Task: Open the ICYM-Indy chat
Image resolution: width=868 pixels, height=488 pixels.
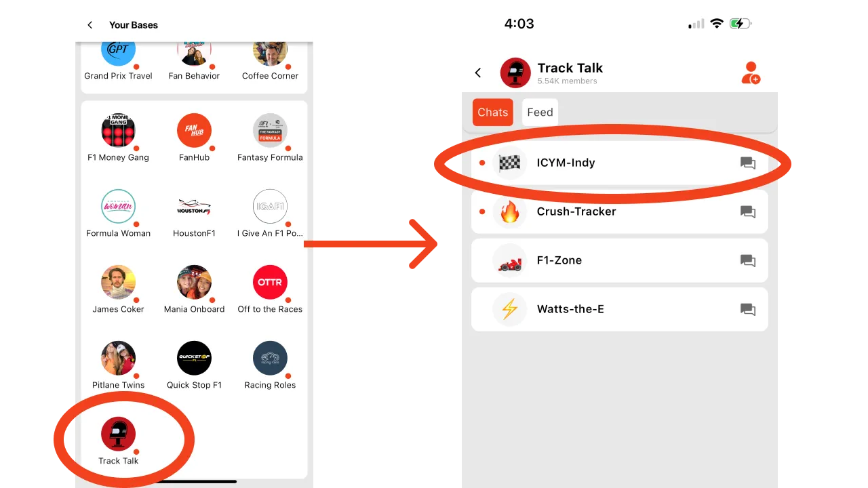Action: click(x=620, y=163)
